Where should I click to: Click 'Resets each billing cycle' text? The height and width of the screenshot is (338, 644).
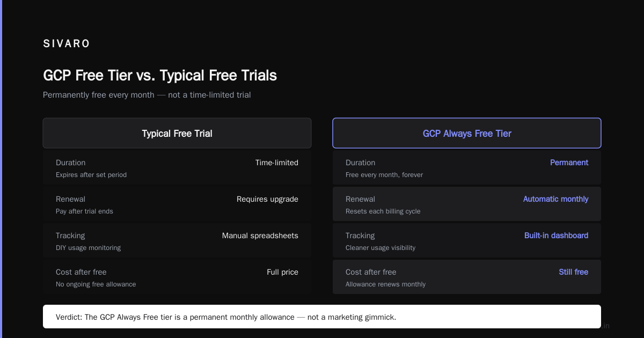pos(383,211)
